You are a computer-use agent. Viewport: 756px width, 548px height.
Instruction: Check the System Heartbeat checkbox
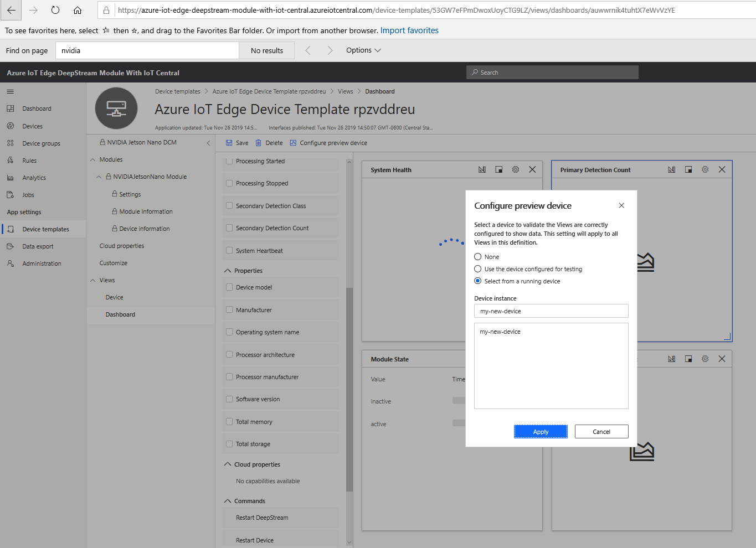229,250
